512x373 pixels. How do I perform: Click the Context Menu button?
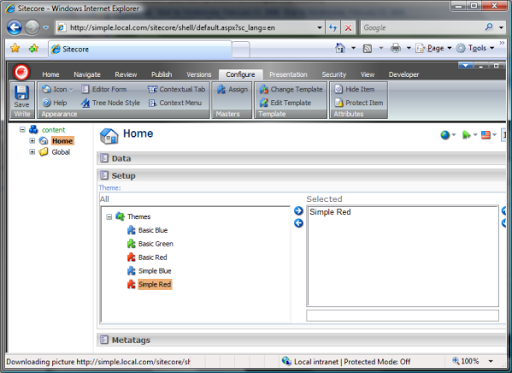(x=175, y=103)
